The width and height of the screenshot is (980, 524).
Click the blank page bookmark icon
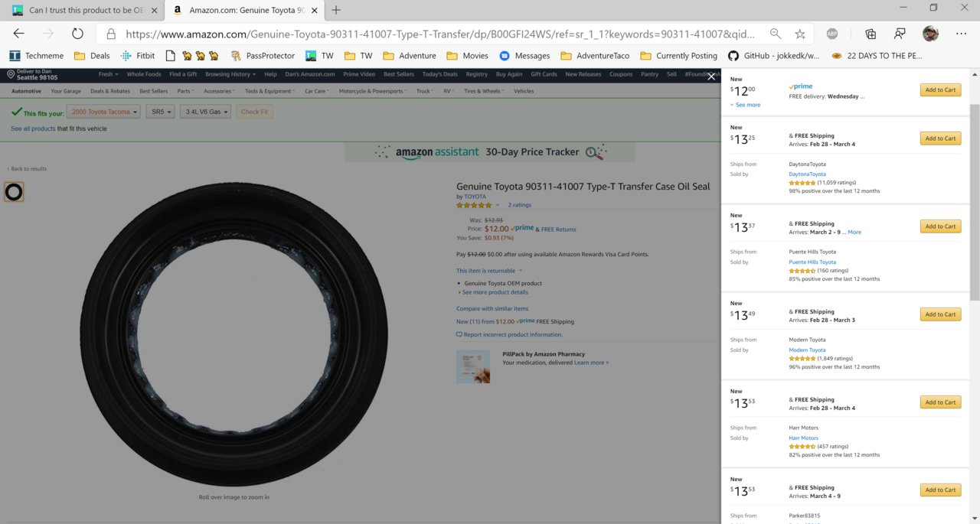(x=170, y=56)
